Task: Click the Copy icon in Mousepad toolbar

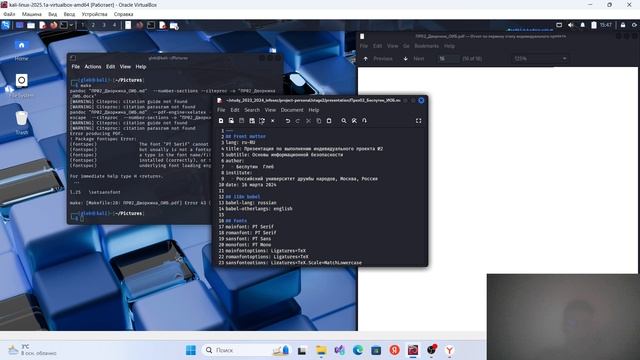Action: tap(318, 121)
